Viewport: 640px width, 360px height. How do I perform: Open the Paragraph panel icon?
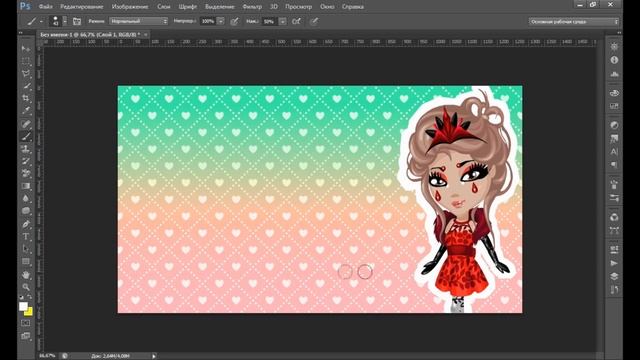[x=614, y=165]
